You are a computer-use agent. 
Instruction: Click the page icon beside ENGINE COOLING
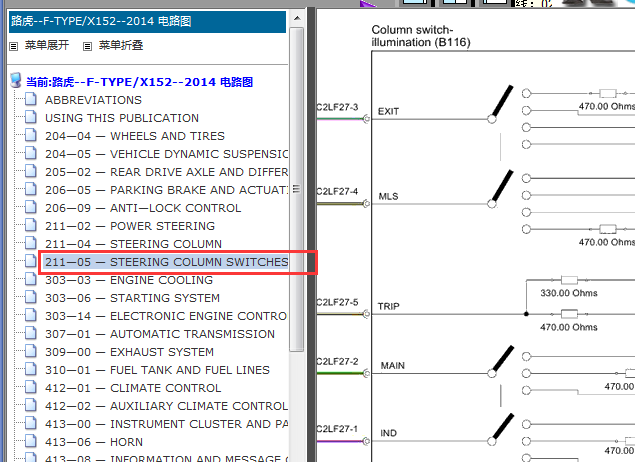pyautogui.click(x=31, y=279)
